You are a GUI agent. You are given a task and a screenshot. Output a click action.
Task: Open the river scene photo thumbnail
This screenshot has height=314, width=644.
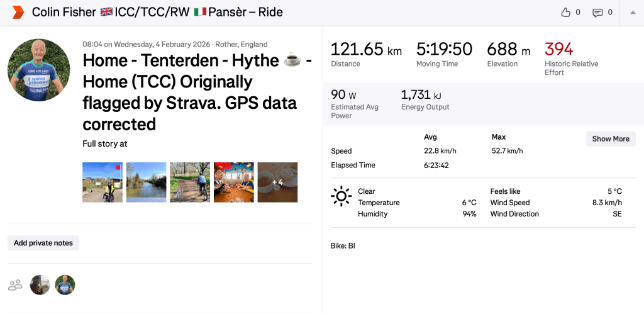pyautogui.click(x=147, y=182)
